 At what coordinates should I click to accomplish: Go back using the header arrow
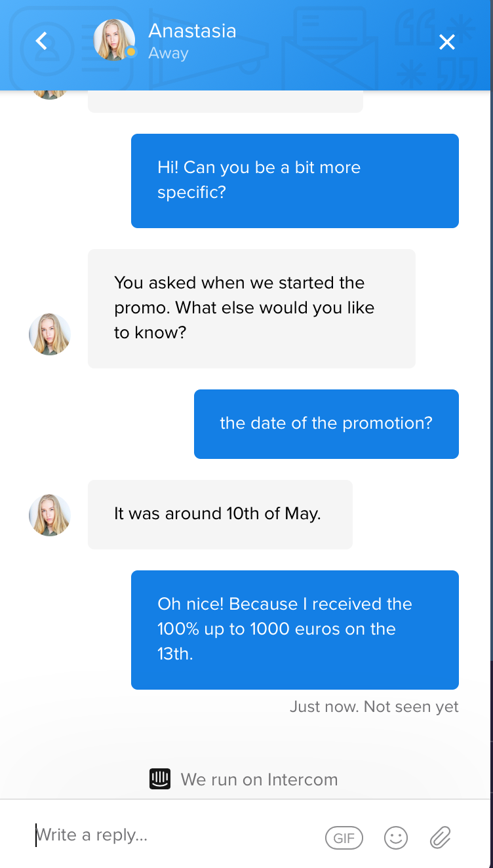[41, 42]
